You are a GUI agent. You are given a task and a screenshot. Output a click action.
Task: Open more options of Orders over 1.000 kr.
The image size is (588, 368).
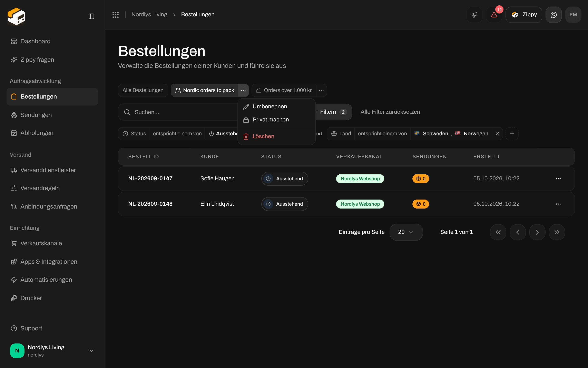[x=321, y=90]
